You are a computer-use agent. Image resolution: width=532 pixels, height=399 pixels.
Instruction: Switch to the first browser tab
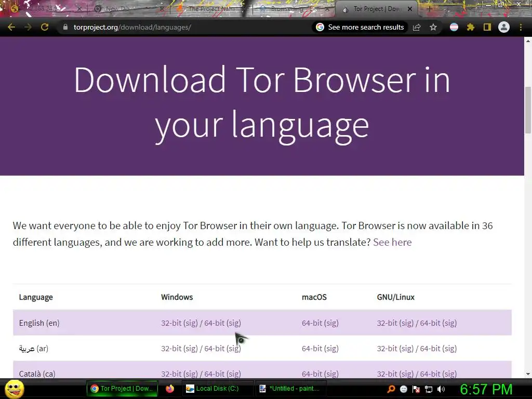(x=44, y=9)
